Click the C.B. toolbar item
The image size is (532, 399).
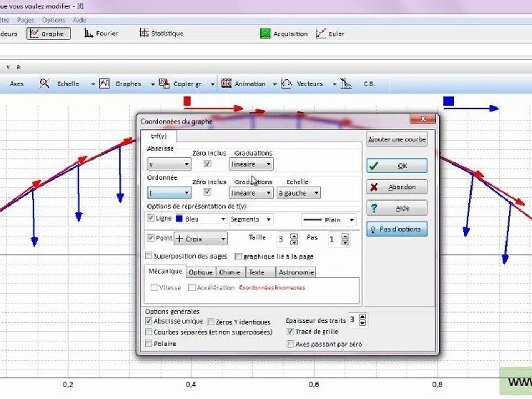coord(369,84)
